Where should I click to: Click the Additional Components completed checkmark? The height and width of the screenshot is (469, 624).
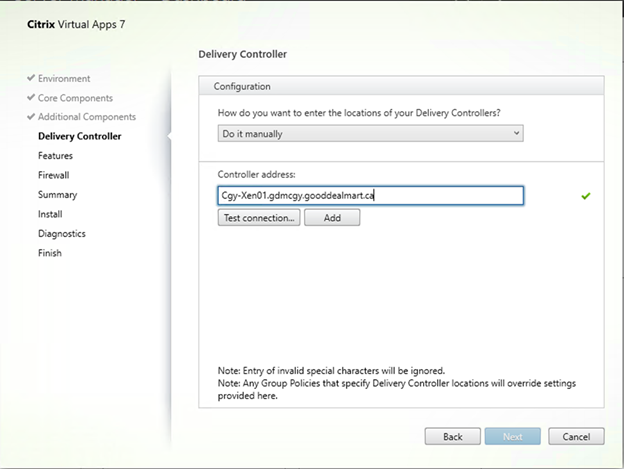[31, 117]
